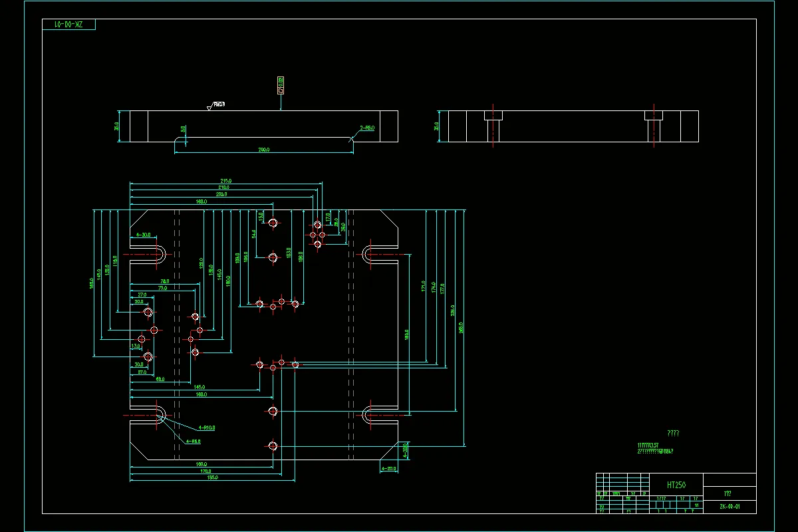Select the 4-30.0 slot dimension

[144, 235]
